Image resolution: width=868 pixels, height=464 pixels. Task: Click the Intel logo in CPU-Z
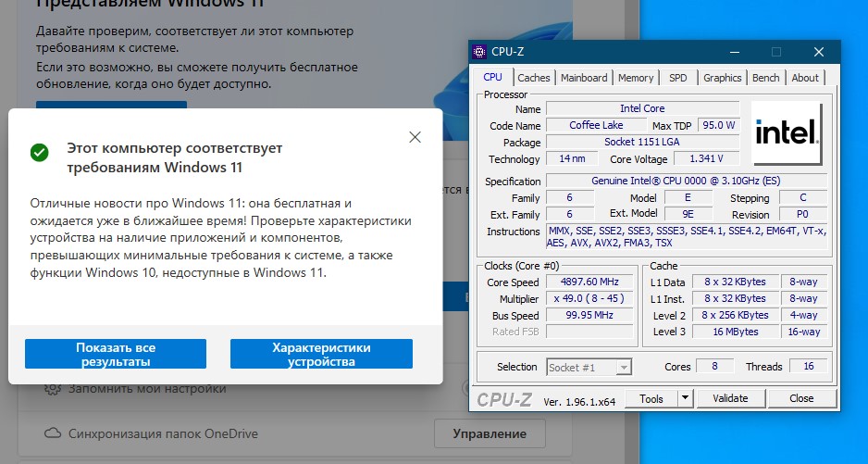coord(787,133)
